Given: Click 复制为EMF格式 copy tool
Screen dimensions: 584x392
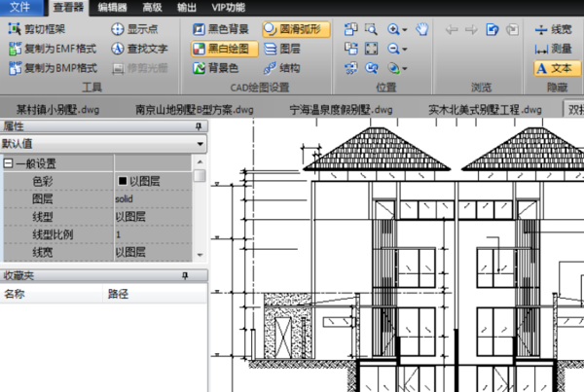Looking at the screenshot, I should tap(53, 49).
